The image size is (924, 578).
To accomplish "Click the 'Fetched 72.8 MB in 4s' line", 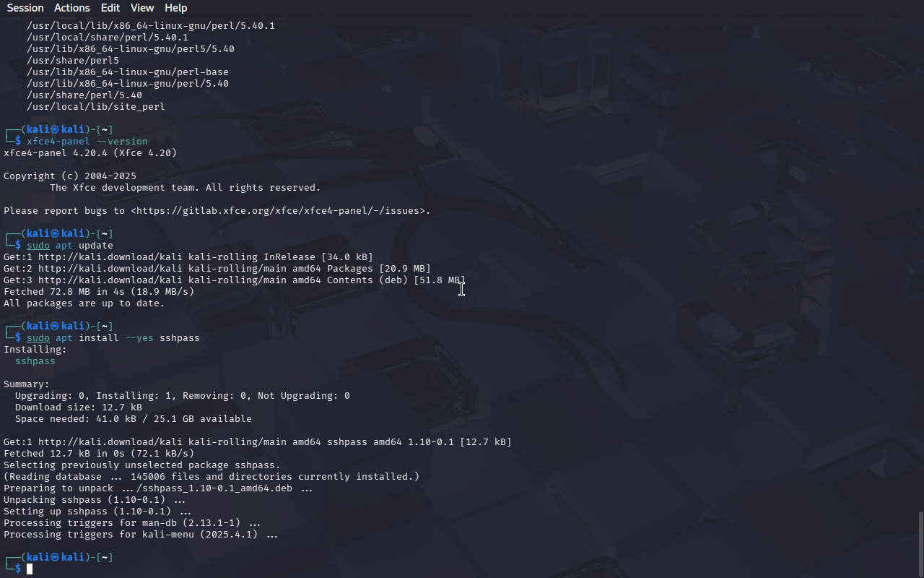I will coord(99,292).
